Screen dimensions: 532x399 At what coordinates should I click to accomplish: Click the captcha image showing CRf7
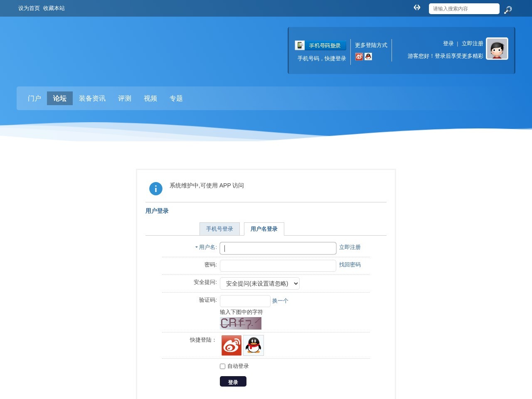(240, 323)
